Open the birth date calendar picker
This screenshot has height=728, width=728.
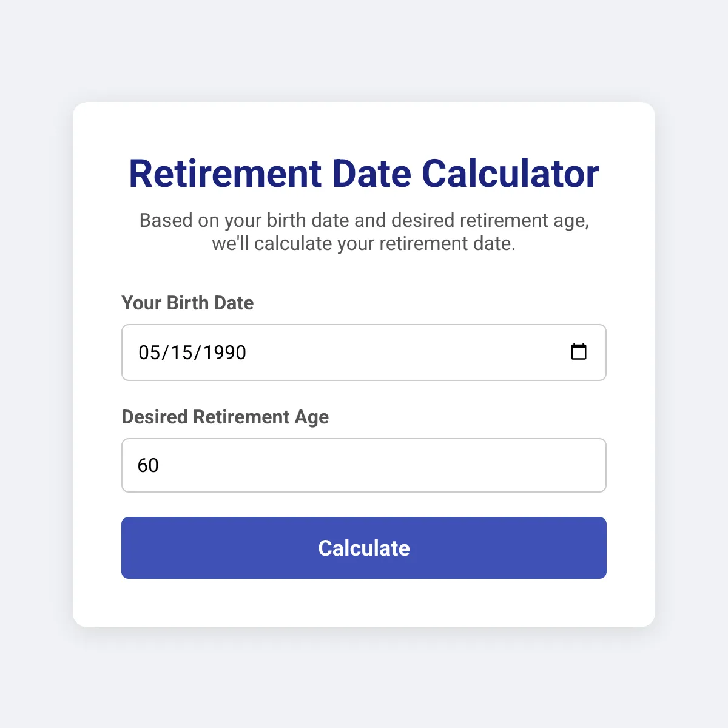pyautogui.click(x=578, y=352)
